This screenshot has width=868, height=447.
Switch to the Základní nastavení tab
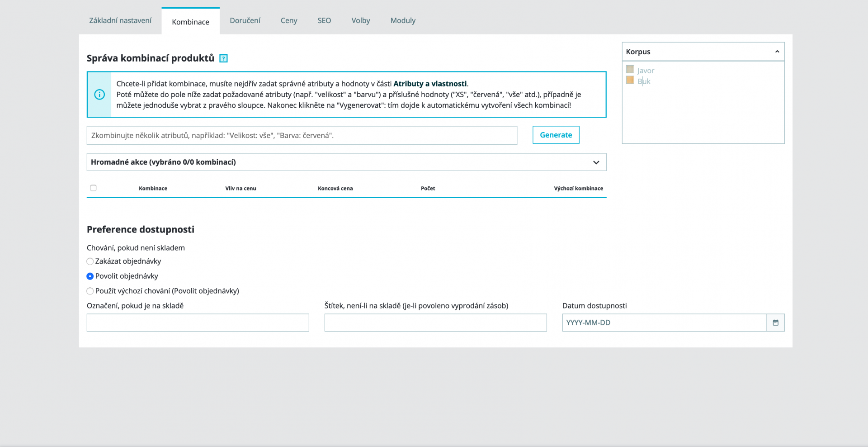[120, 20]
